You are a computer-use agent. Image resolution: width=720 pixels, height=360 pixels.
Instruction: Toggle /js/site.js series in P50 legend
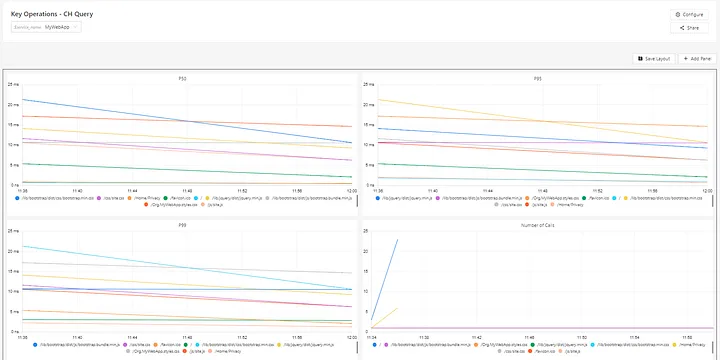click(x=212, y=205)
